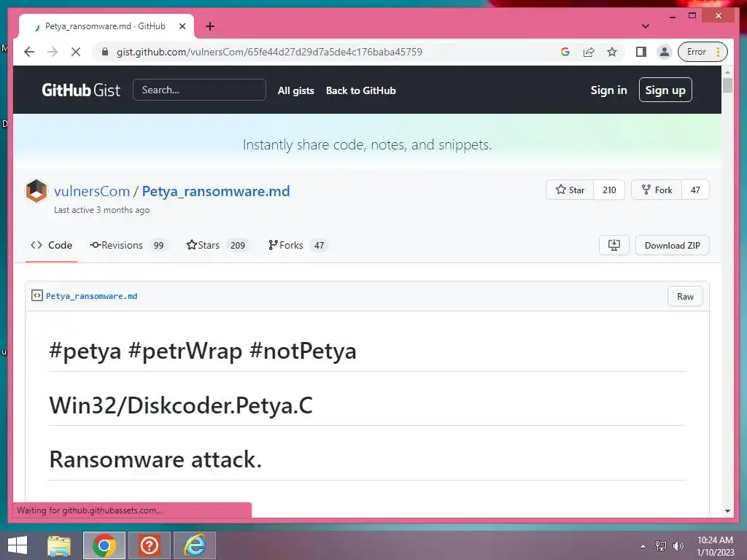This screenshot has width=747, height=560.
Task: Click the "Ransomware attack." heading
Action: coord(156,460)
